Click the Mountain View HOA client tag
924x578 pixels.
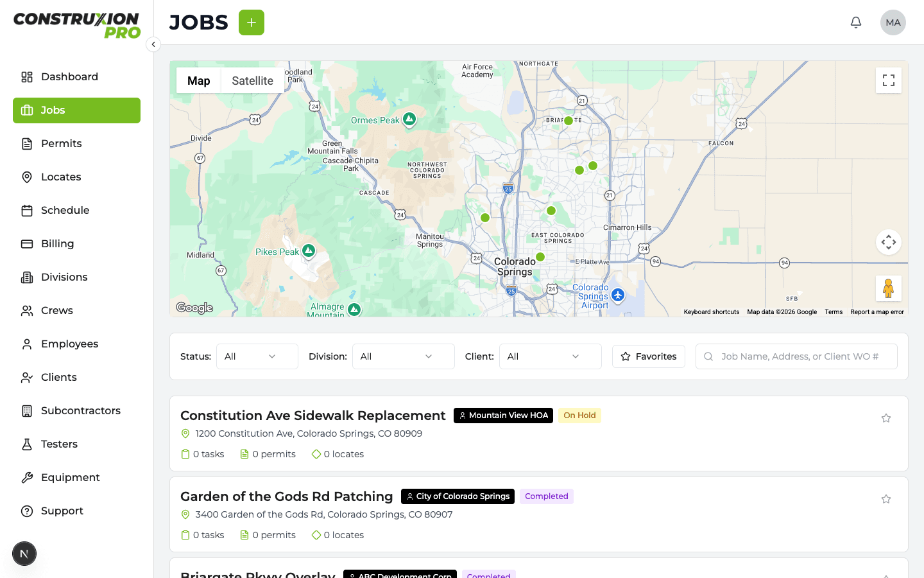click(504, 416)
